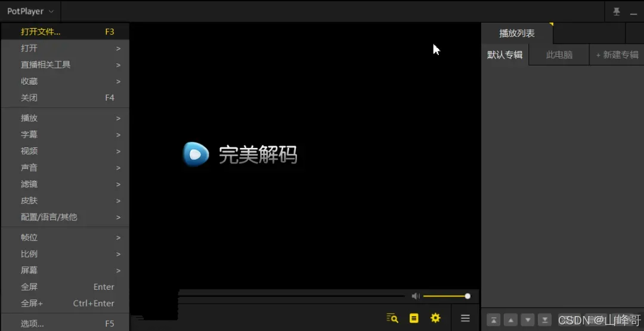Click the hamburger menu icon
The height and width of the screenshot is (331, 644).
(465, 318)
